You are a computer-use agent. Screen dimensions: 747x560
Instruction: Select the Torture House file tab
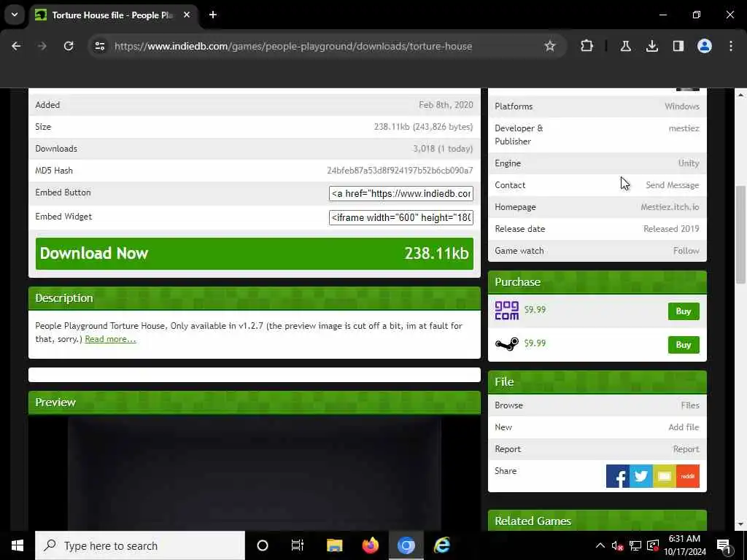click(x=112, y=15)
